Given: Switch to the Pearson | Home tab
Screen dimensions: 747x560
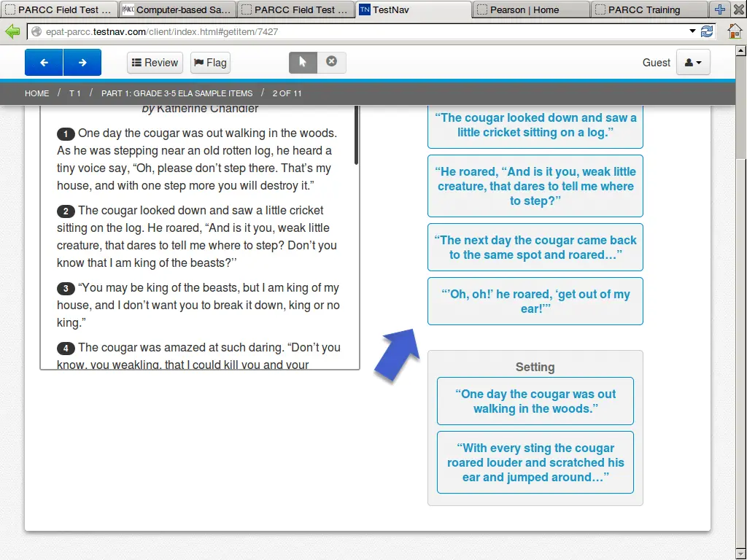Looking at the screenshot, I should 531,9.
